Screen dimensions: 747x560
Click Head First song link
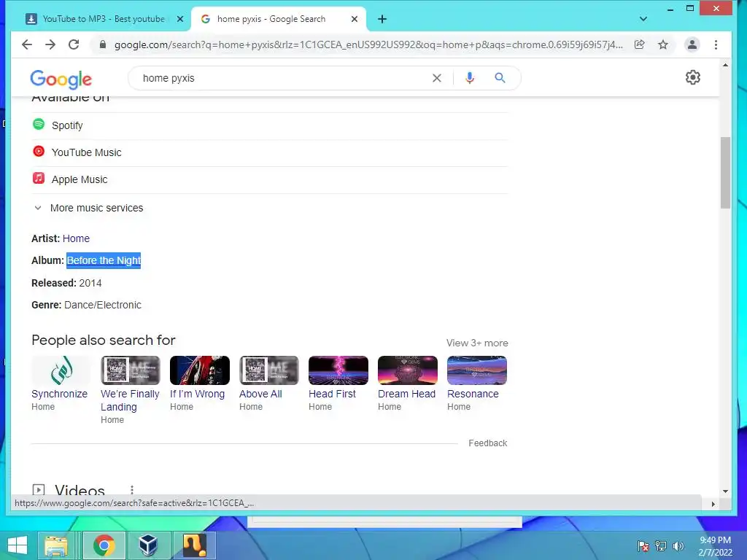(x=332, y=394)
